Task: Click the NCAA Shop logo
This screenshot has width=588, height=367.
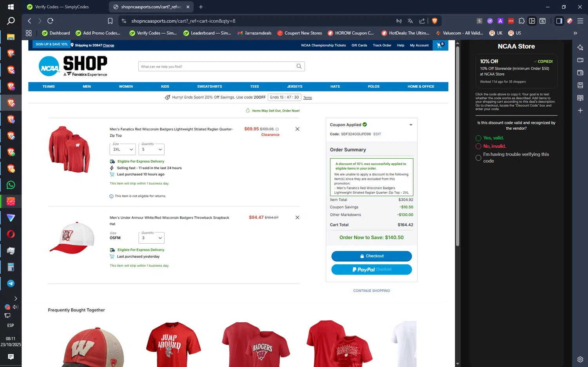Action: click(73, 66)
